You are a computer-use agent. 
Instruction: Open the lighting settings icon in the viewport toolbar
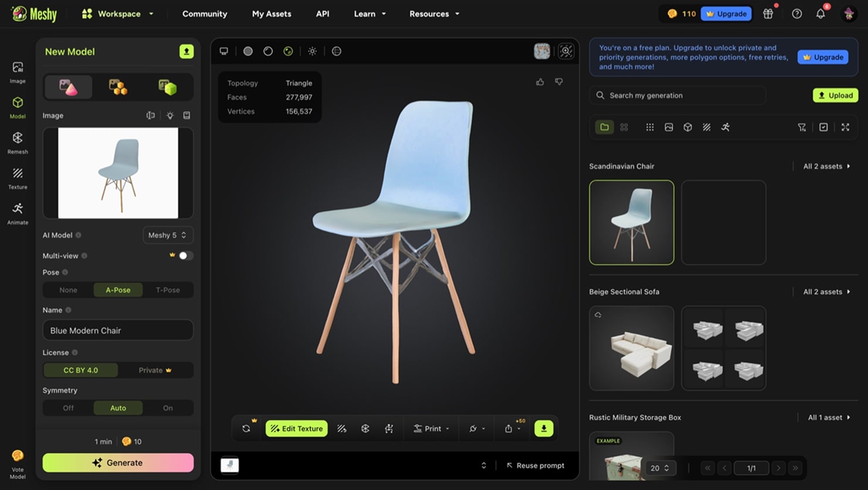(x=313, y=51)
